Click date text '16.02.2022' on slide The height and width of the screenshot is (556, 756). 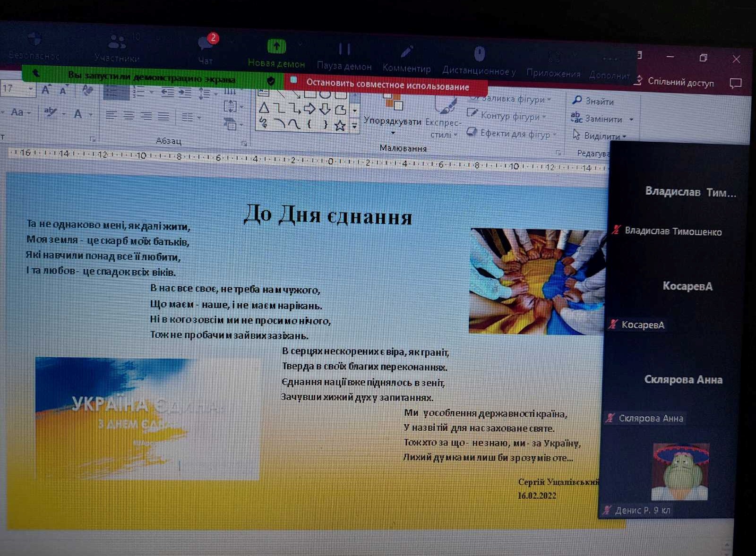pyautogui.click(x=537, y=496)
